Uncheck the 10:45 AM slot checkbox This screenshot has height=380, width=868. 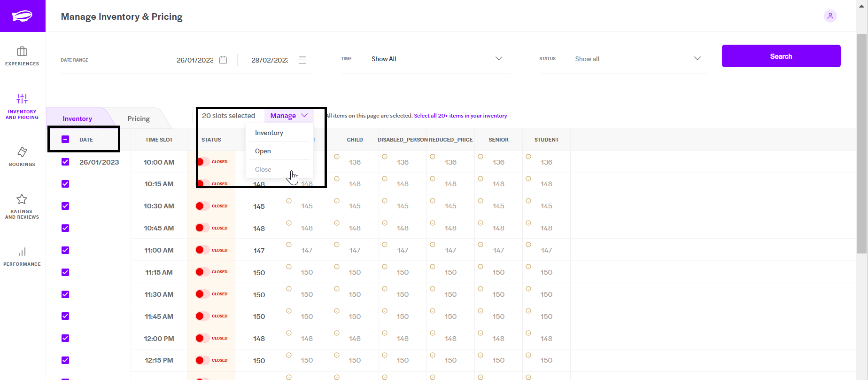point(65,228)
